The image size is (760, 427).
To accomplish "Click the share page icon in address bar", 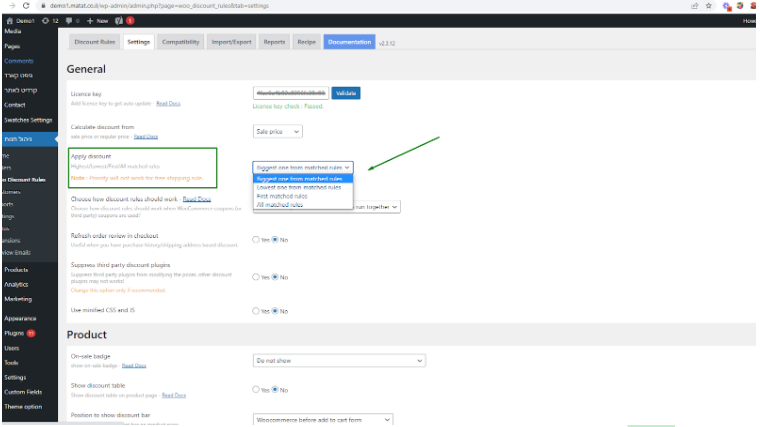I will (x=694, y=6).
